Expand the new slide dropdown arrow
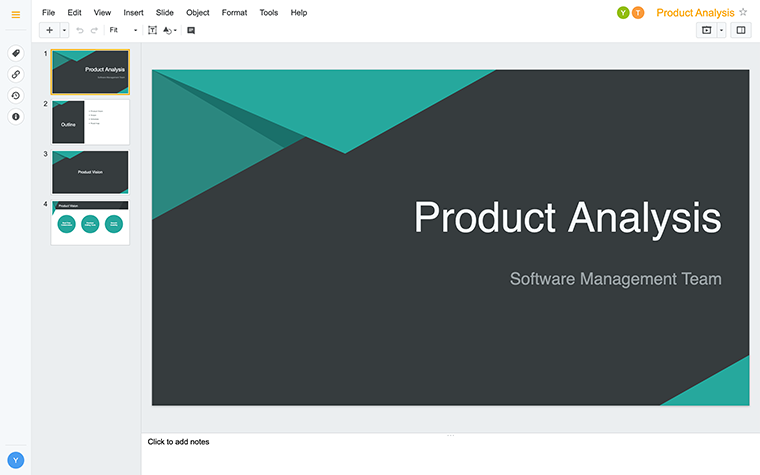Screen dimensions: 760x475 point(64,31)
